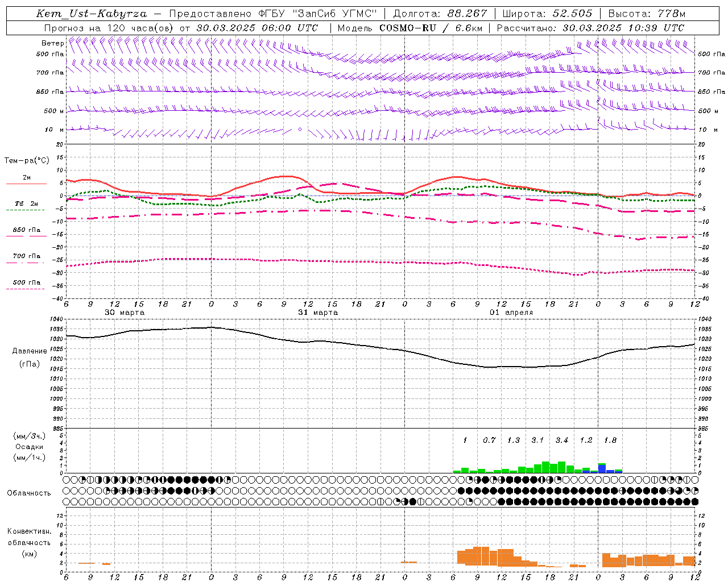Click the (гПа) unit under Давление

pyautogui.click(x=30, y=364)
